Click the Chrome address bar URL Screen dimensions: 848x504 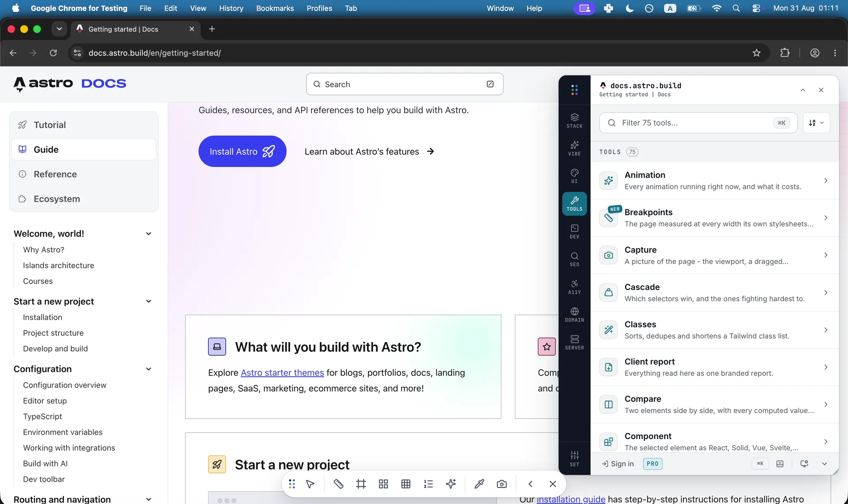(x=155, y=53)
